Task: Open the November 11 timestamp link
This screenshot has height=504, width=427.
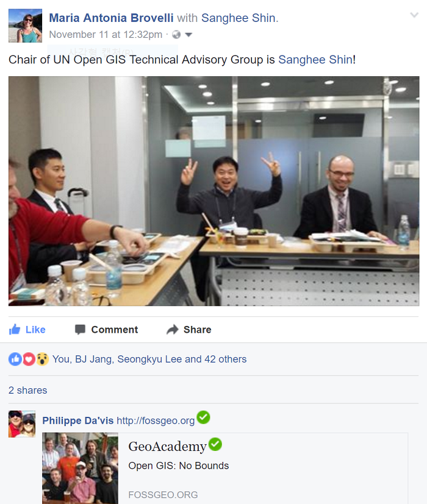Action: pos(106,34)
